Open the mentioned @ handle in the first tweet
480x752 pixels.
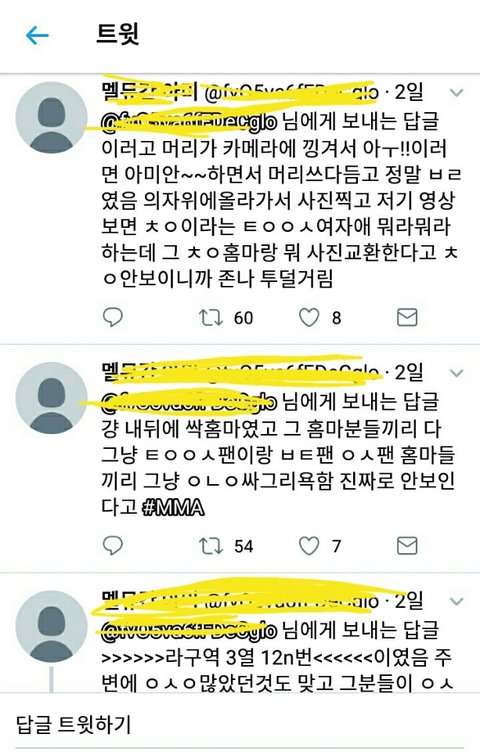[x=189, y=122]
